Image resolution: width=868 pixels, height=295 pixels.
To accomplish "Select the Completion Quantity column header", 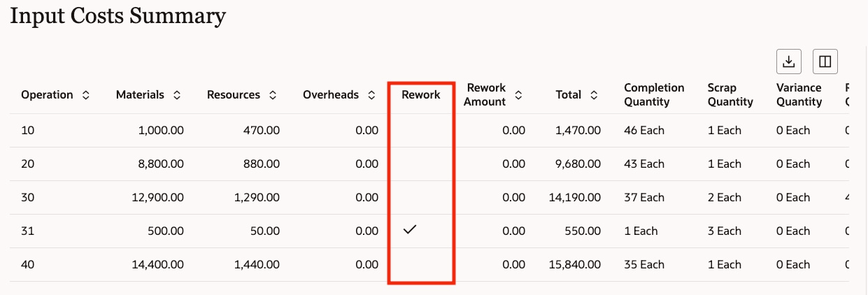I will [x=654, y=95].
